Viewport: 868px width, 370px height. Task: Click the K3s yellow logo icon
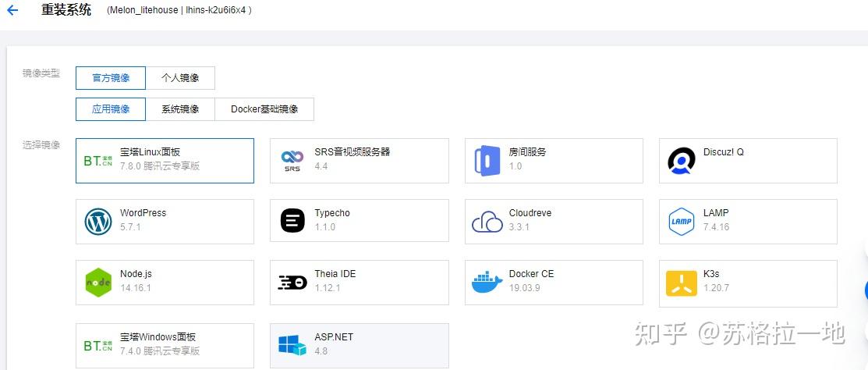[682, 283]
